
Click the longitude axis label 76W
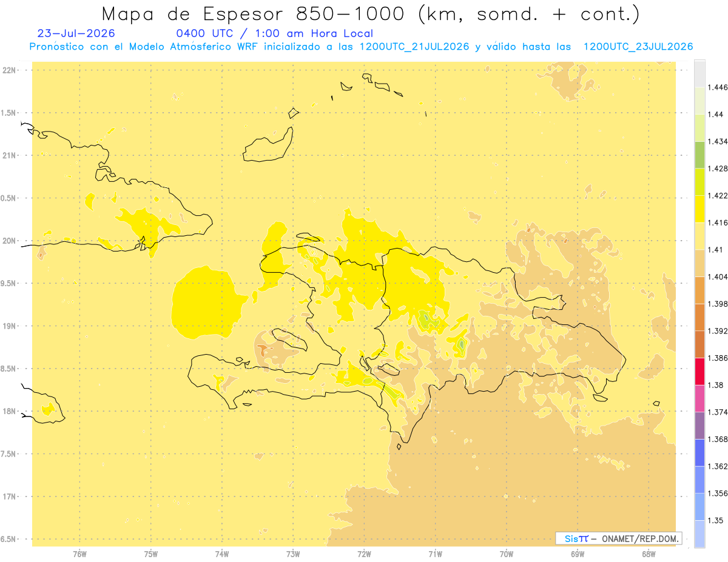[79, 554]
